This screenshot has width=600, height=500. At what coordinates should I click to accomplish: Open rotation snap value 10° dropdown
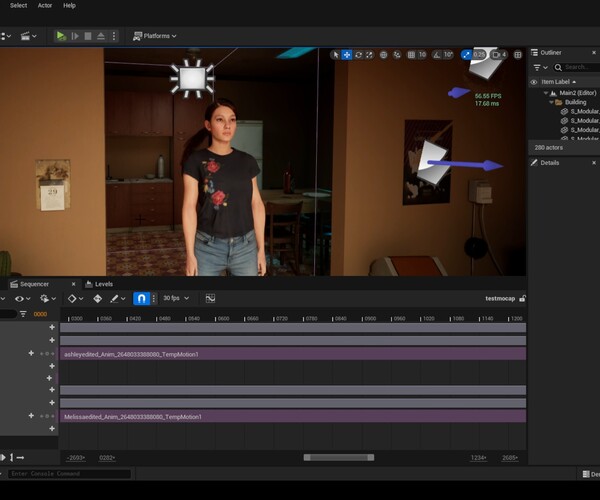pyautogui.click(x=448, y=55)
